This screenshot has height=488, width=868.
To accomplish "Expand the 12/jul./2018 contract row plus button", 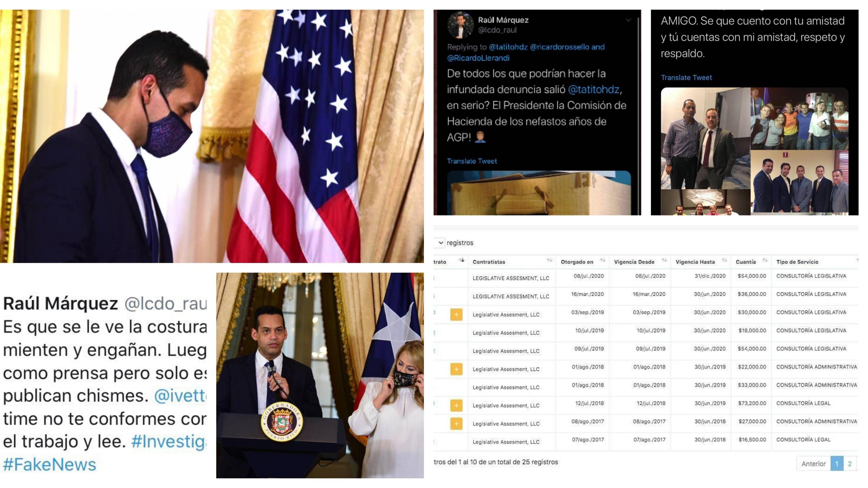I will (456, 406).
